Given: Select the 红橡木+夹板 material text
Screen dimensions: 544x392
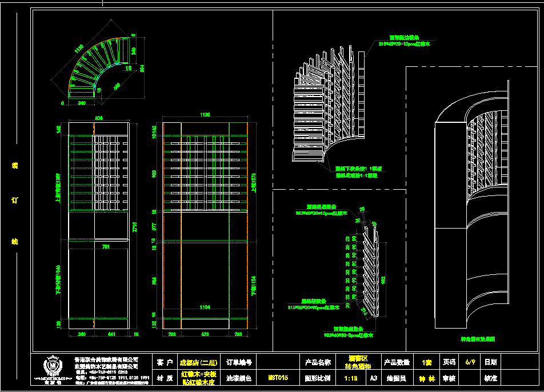Looking at the screenshot, I should tap(198, 374).
